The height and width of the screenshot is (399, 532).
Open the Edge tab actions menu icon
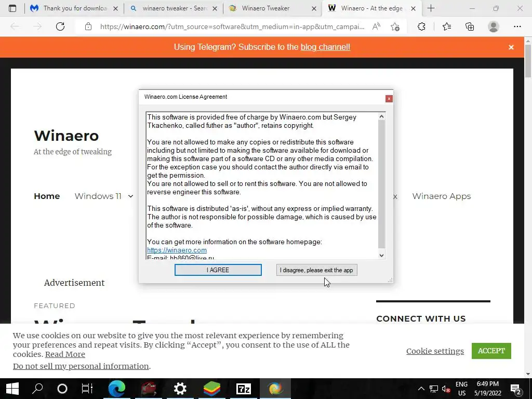12,8
